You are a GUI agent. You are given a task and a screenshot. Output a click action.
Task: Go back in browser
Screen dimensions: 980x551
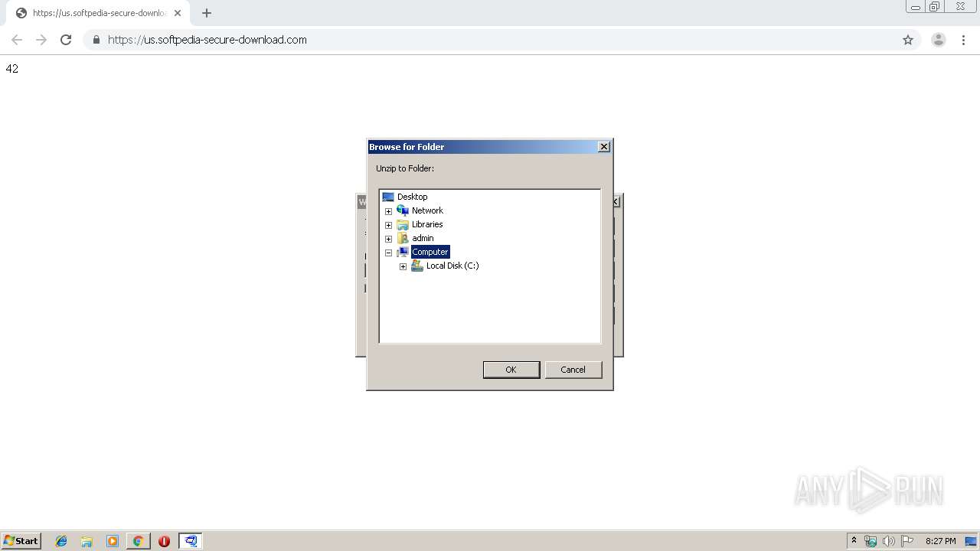pyautogui.click(x=17, y=40)
